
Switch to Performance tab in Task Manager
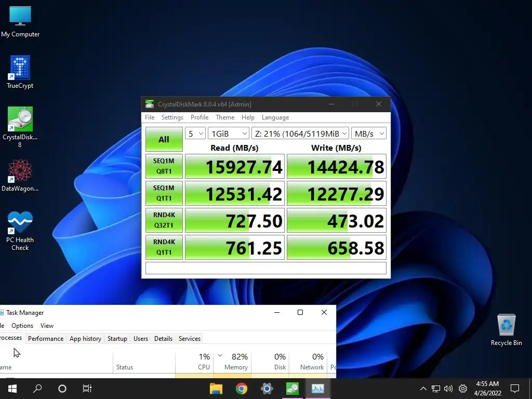(x=46, y=339)
